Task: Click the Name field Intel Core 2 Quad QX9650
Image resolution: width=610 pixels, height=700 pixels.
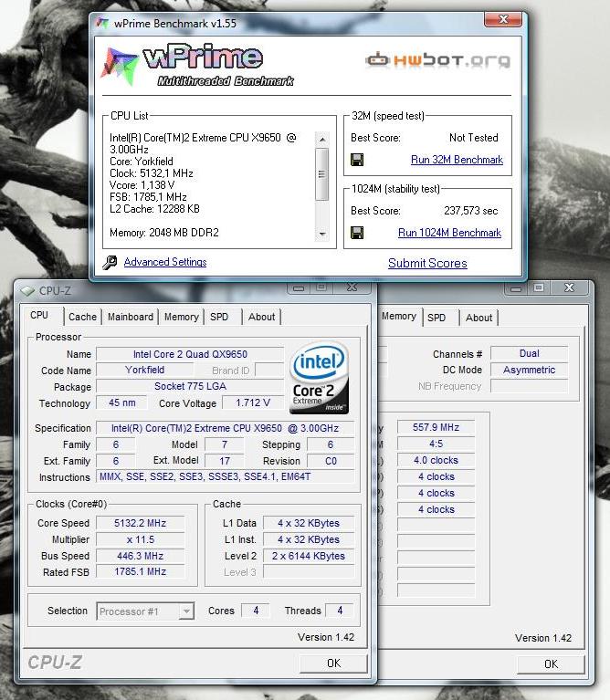Action: click(x=190, y=354)
